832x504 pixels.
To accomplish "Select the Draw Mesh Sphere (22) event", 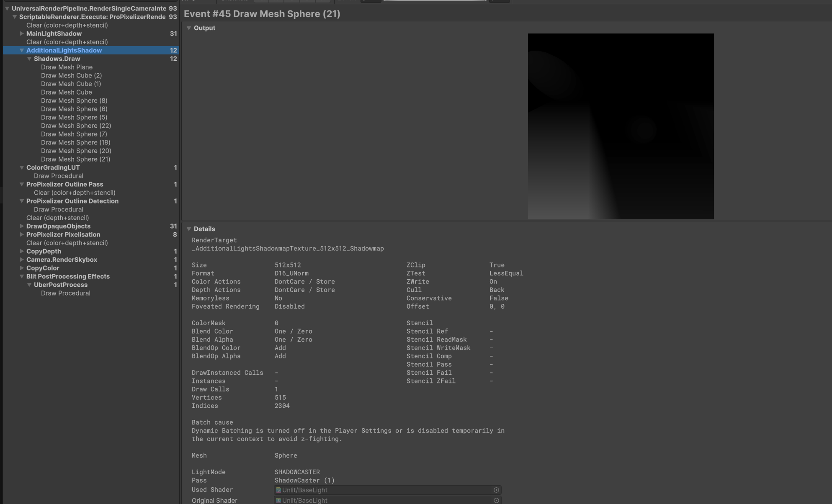I will point(76,126).
